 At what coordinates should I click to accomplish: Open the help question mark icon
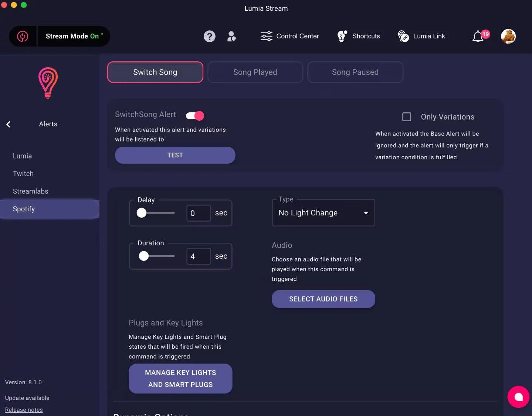tap(210, 36)
